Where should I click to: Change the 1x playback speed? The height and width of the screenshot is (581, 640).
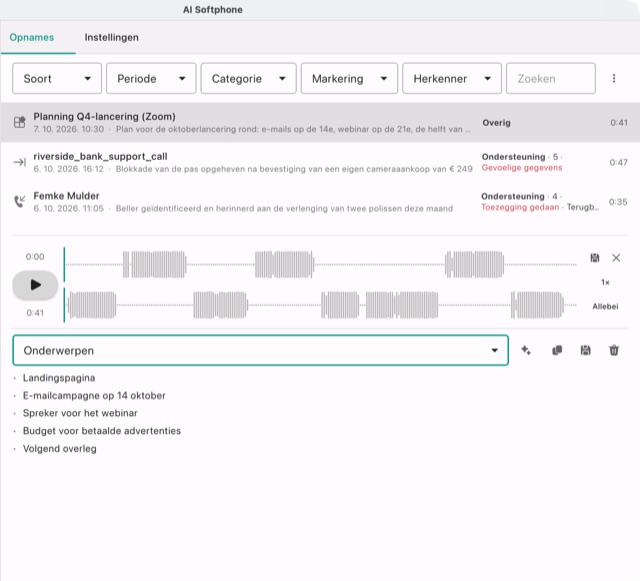coord(605,282)
